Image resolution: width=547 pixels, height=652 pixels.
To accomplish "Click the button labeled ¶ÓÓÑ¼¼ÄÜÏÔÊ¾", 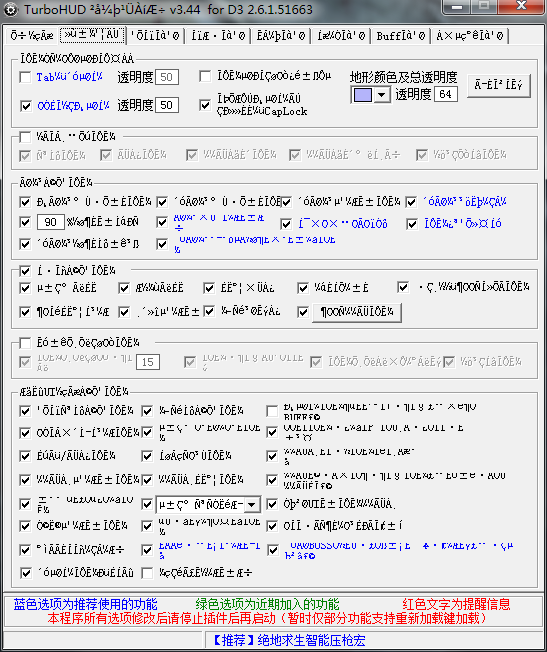I will tap(357, 312).
